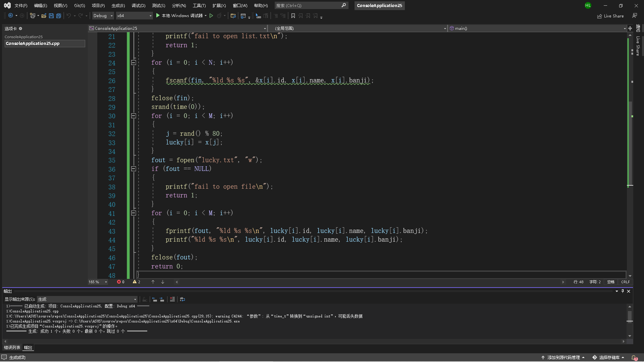Clear all output pane text
The width and height of the screenshot is (644, 362).
point(172,299)
